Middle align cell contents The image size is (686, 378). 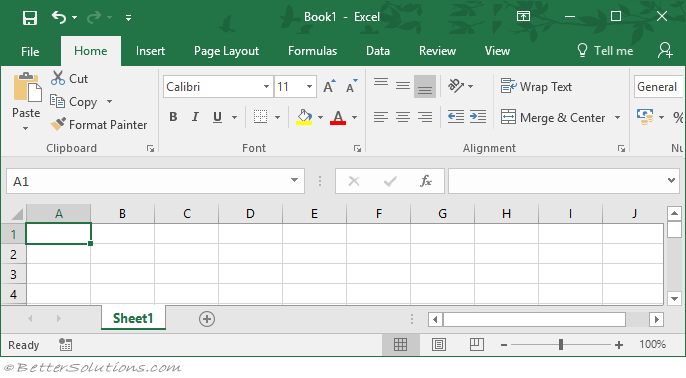pos(403,86)
